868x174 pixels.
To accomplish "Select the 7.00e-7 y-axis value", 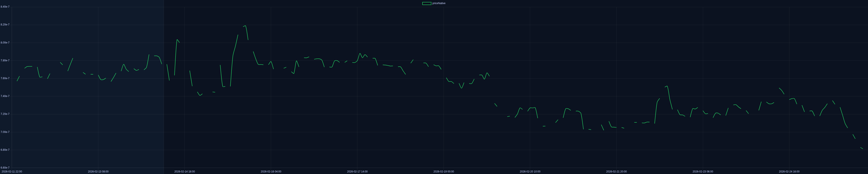I will pyautogui.click(x=5, y=132).
